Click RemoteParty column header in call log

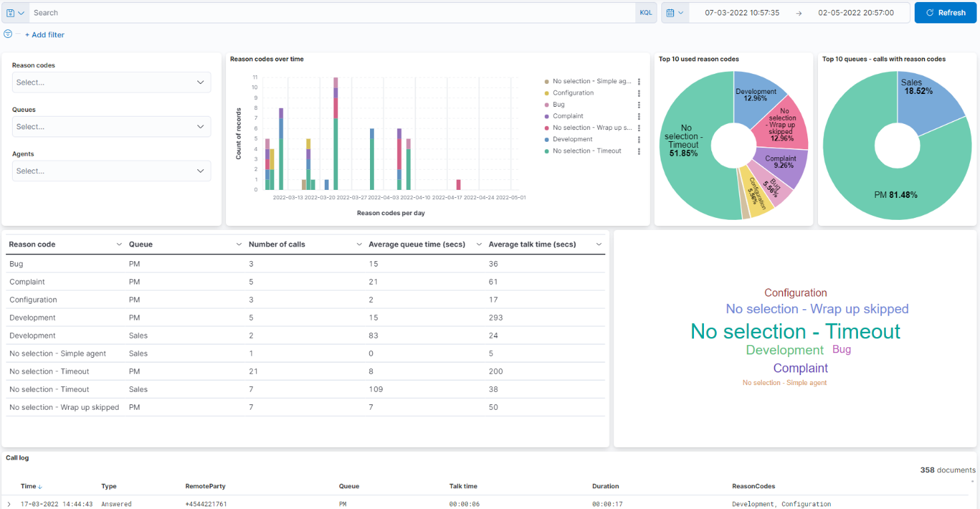(205, 486)
